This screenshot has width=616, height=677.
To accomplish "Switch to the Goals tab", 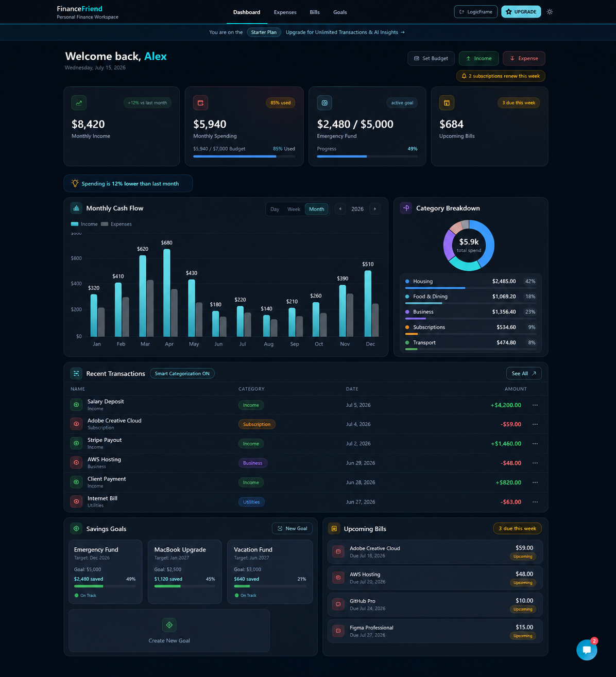I will (340, 12).
